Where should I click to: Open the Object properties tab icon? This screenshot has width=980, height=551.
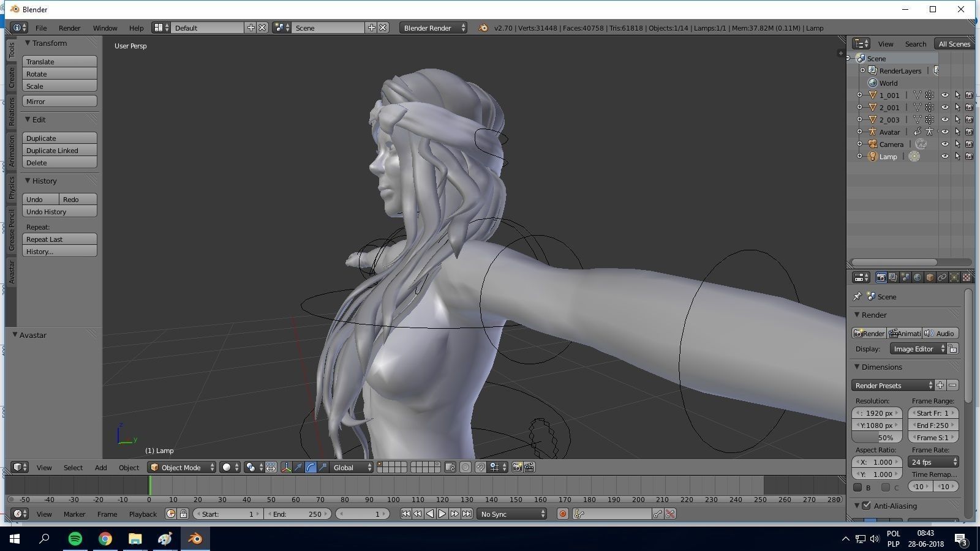pyautogui.click(x=930, y=277)
